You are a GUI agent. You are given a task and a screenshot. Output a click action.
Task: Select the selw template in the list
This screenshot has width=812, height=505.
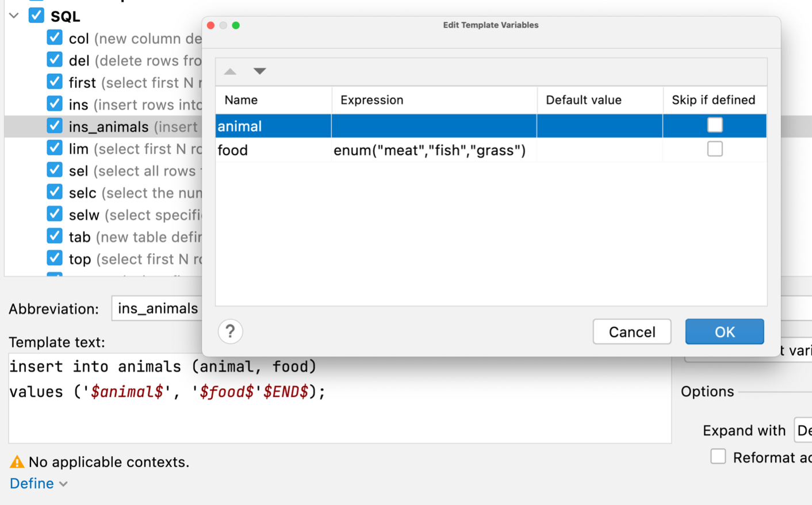(x=135, y=215)
